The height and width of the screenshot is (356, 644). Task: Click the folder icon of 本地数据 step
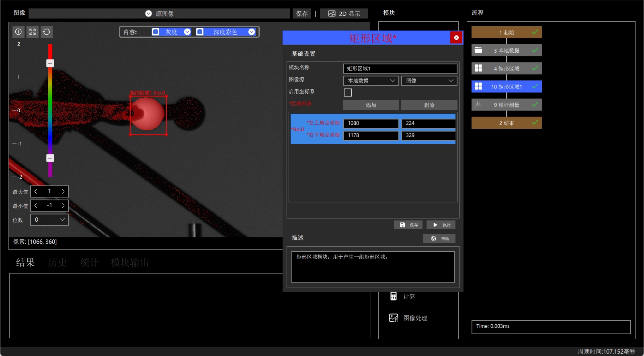coord(478,50)
